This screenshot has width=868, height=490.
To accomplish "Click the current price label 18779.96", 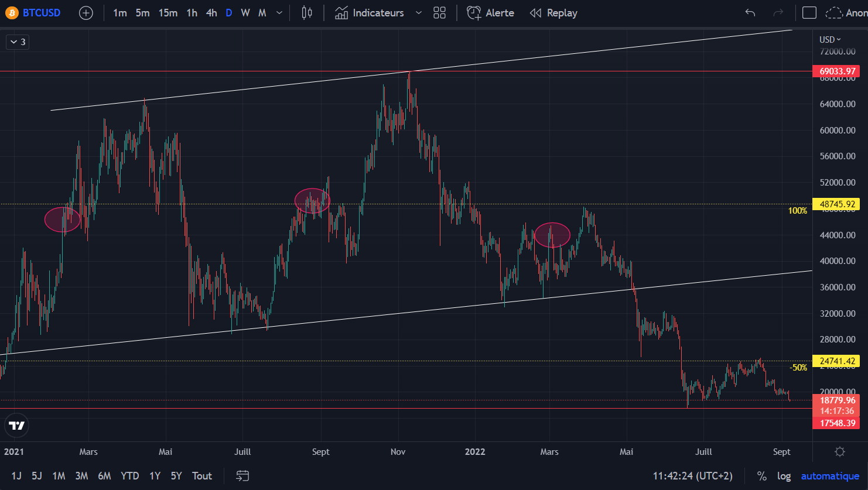I will pos(837,400).
